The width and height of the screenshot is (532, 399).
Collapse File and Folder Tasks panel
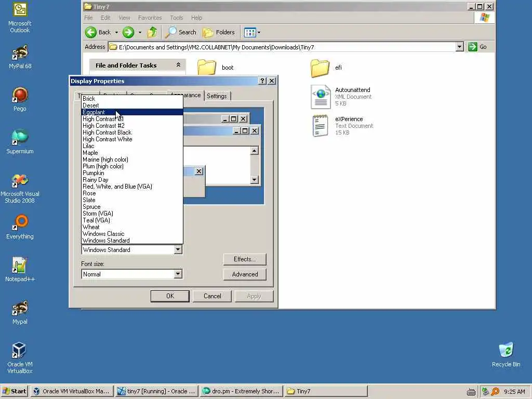[x=178, y=65]
